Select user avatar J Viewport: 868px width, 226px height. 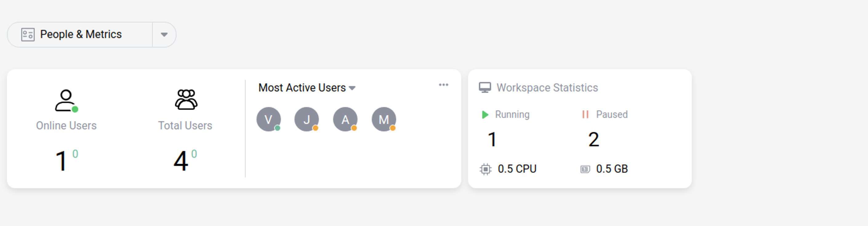click(306, 119)
